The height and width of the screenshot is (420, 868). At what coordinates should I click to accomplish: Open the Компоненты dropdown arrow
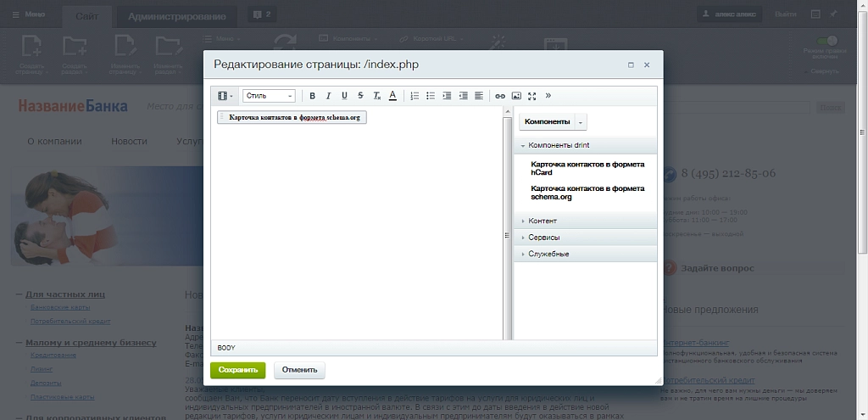point(581,122)
